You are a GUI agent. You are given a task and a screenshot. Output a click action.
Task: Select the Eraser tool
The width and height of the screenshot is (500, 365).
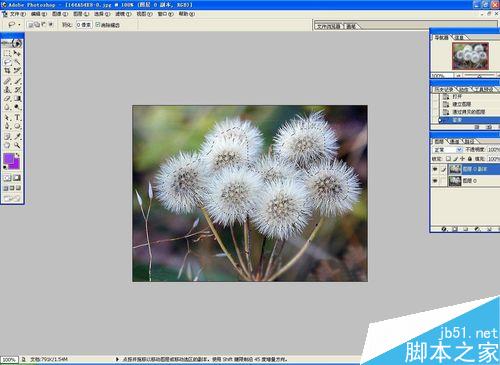[x=7, y=99]
